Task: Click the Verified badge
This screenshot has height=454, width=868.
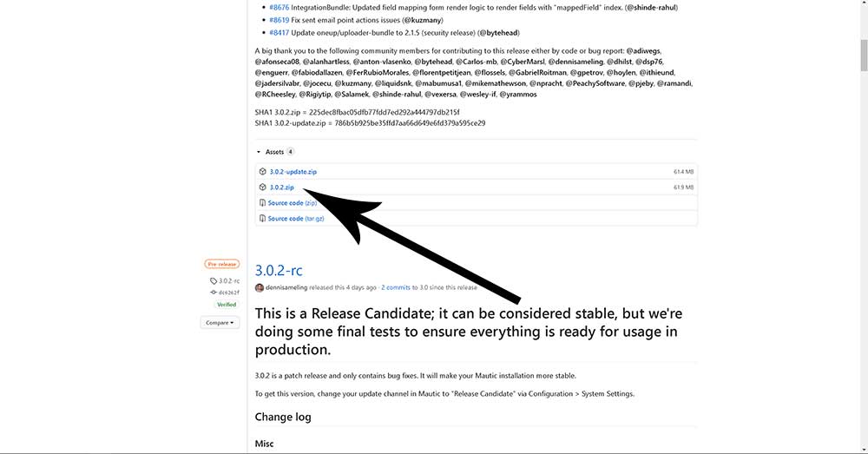Action: (227, 305)
